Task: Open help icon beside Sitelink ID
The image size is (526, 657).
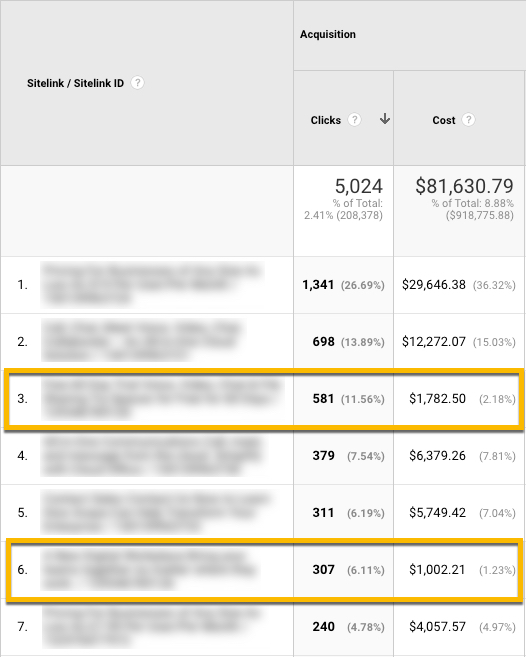Action: pos(137,83)
